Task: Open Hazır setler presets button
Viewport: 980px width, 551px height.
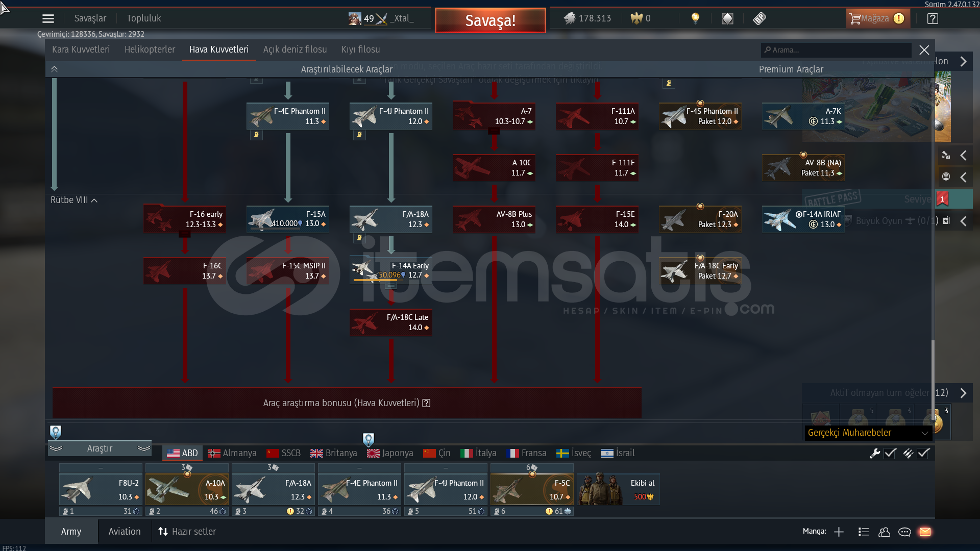Action: (x=187, y=532)
